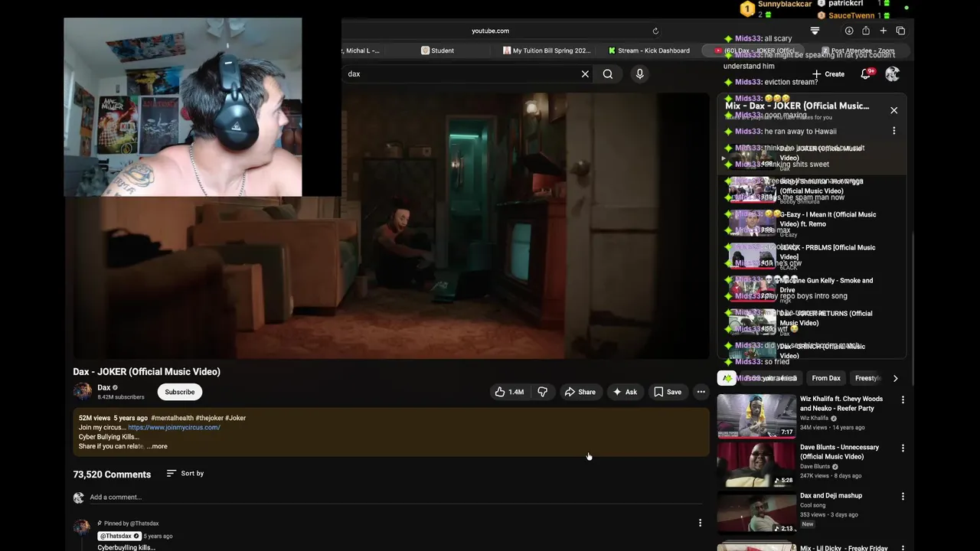Open Mix playlist more options
Screen dimensions: 980x551
coord(893,131)
